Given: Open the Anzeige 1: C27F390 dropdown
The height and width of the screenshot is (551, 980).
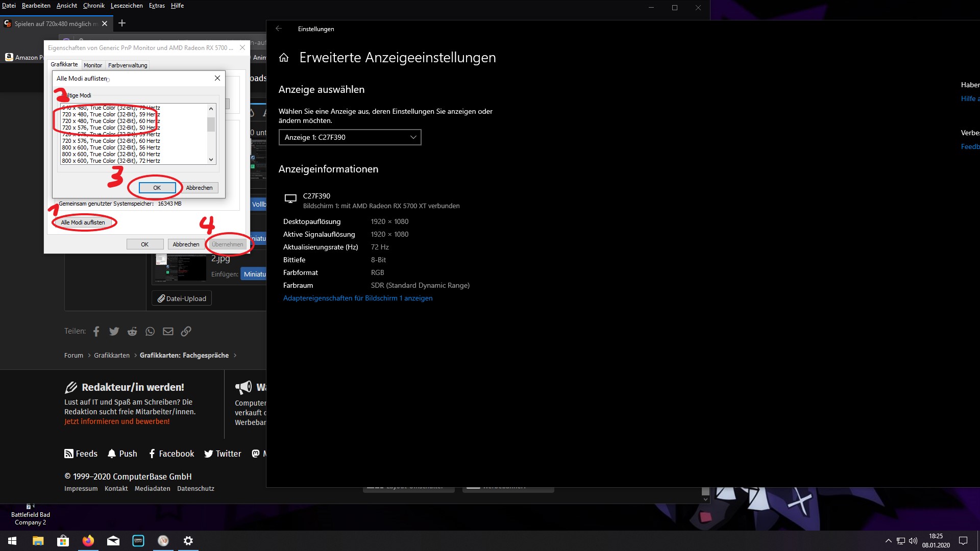Looking at the screenshot, I should pos(350,137).
